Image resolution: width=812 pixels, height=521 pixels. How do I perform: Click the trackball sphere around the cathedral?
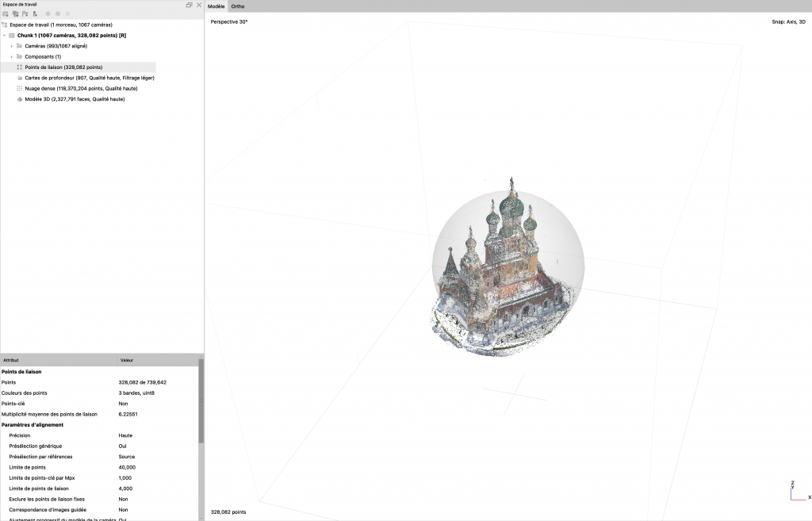508,267
